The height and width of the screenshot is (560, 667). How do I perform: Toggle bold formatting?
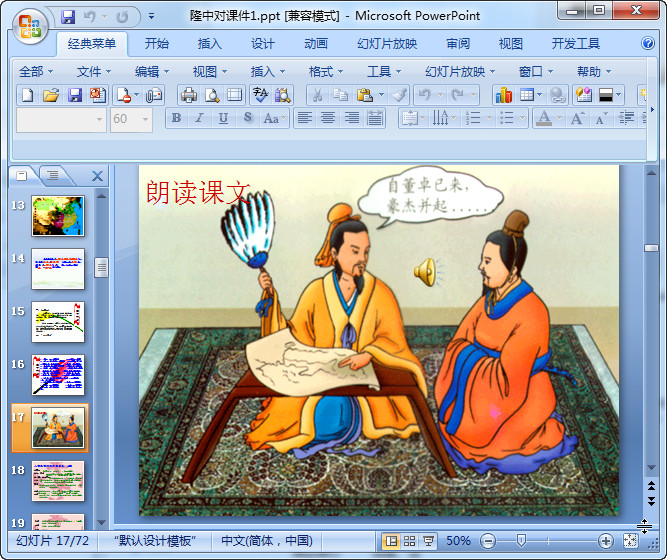coord(176,118)
